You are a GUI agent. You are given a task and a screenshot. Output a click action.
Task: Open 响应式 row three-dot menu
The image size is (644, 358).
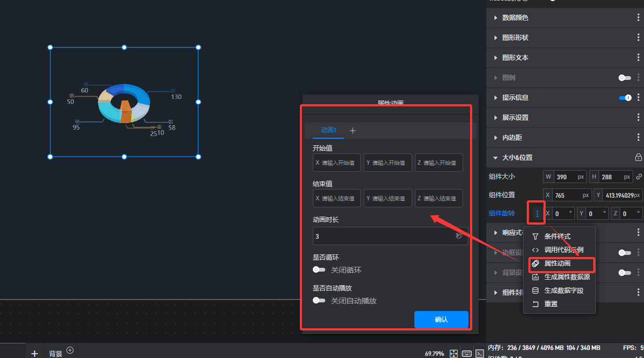638,232
